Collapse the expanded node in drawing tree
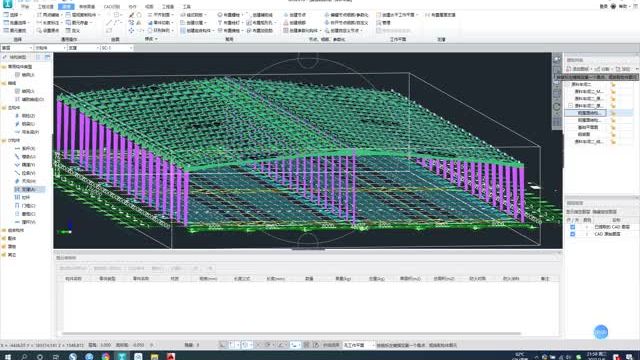This screenshot has width=640, height=360. coord(571,106)
